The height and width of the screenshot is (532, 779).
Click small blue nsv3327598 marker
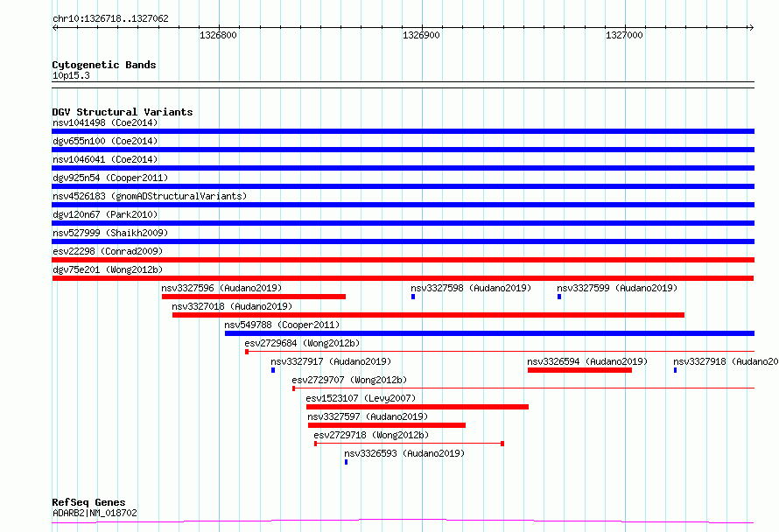413,297
